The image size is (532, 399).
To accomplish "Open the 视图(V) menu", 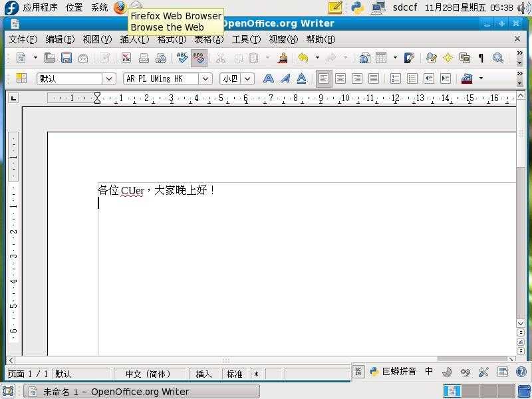I will (97, 39).
